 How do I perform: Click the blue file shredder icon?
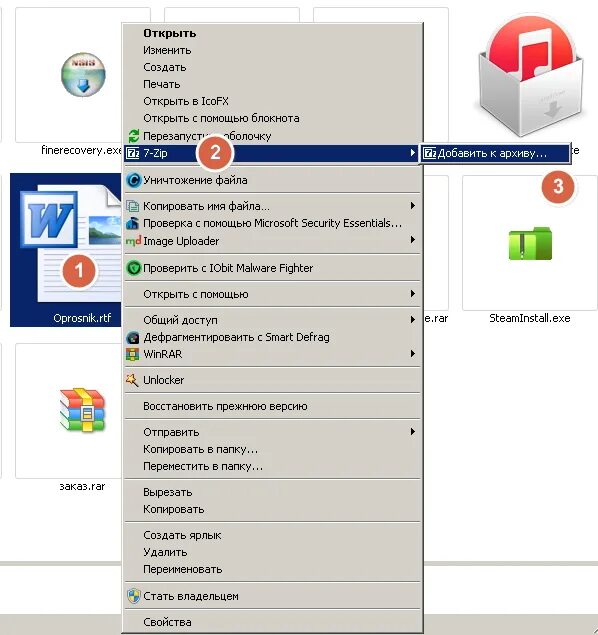click(133, 180)
